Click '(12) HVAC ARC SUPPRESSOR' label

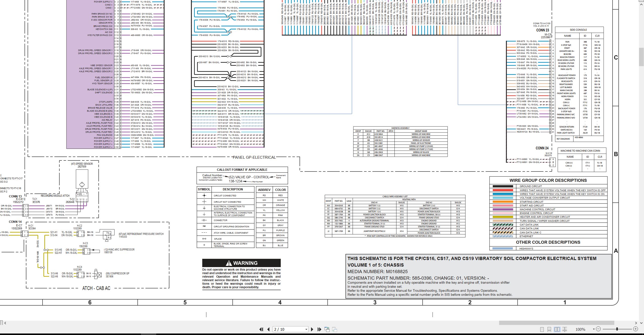click(x=119, y=250)
